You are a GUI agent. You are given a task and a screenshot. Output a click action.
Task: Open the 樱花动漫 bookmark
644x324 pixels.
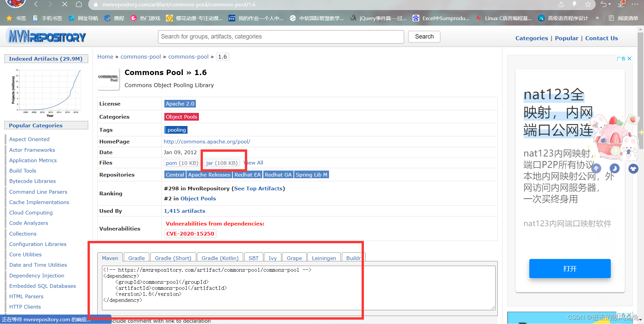tap(195, 18)
